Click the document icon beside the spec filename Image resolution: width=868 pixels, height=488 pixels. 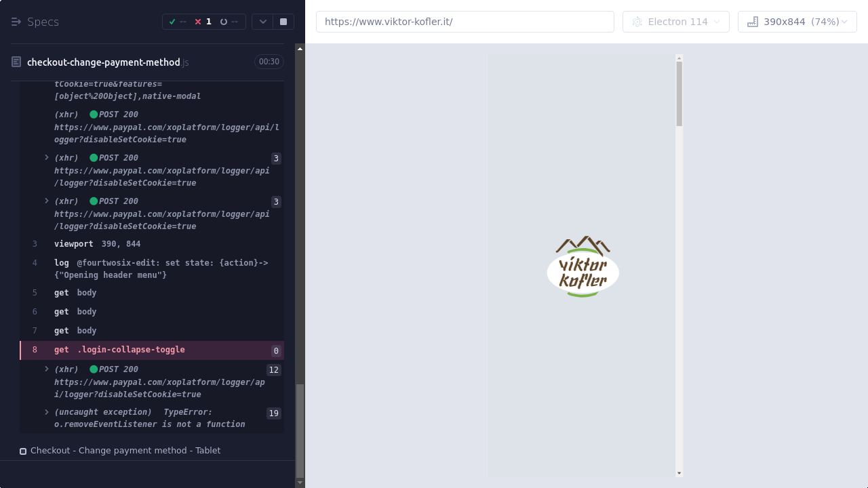tap(16, 62)
